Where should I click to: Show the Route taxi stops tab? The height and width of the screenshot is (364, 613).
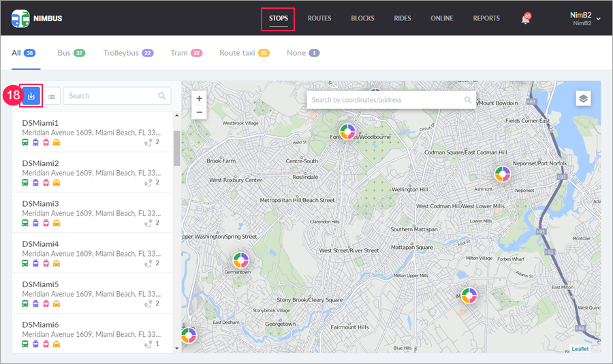tap(244, 52)
